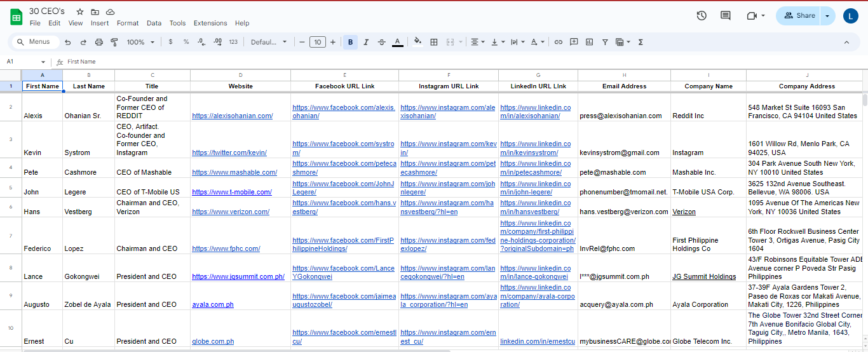Toggle bold formatting
The width and height of the screenshot is (868, 352).
point(350,42)
